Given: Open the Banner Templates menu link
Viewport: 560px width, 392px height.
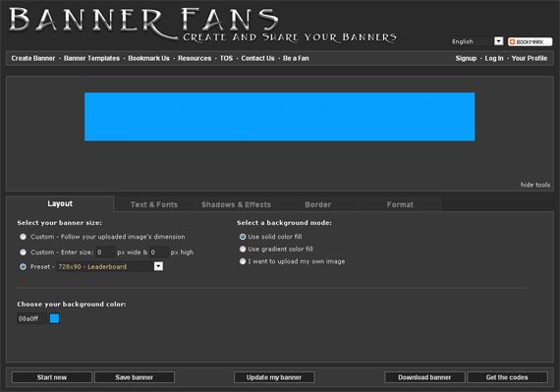Looking at the screenshot, I should point(91,58).
